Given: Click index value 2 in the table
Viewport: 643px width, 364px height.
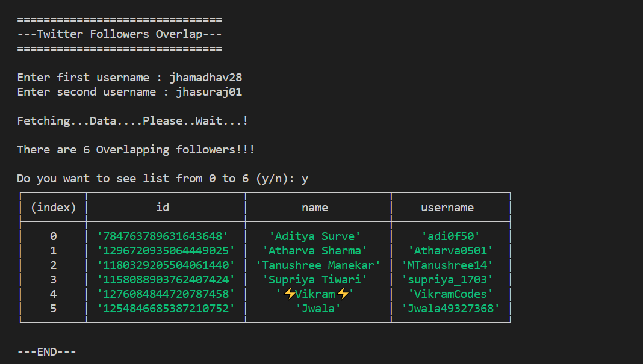Looking at the screenshot, I should 54,265.
